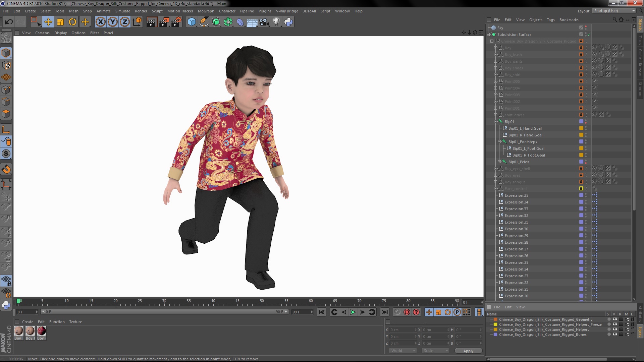Viewport: 644px width, 362px height.
Task: Toggle solo for Rigged_Bones layer
Action: point(609,335)
